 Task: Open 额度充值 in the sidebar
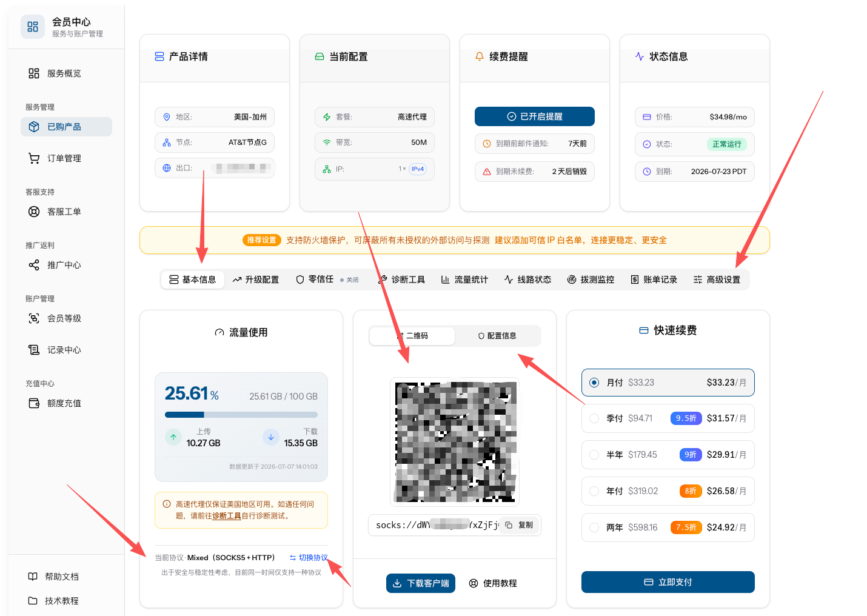(x=67, y=403)
